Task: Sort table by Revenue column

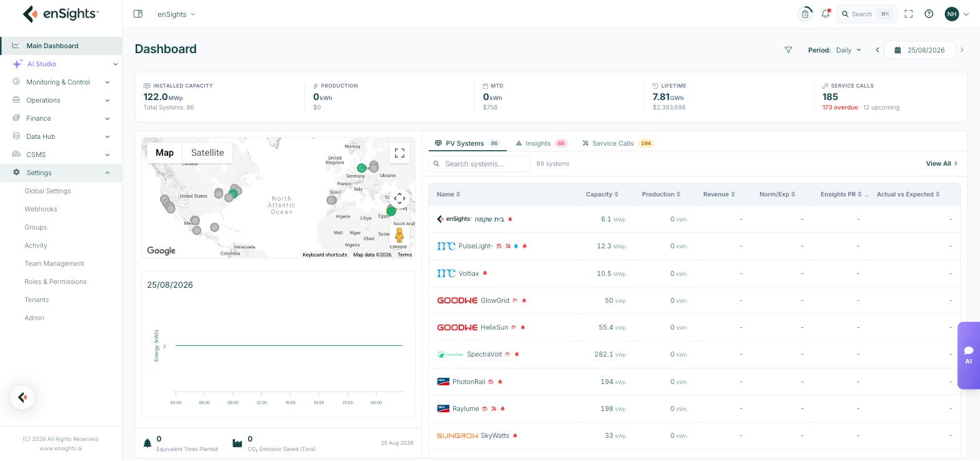Action: click(x=719, y=194)
